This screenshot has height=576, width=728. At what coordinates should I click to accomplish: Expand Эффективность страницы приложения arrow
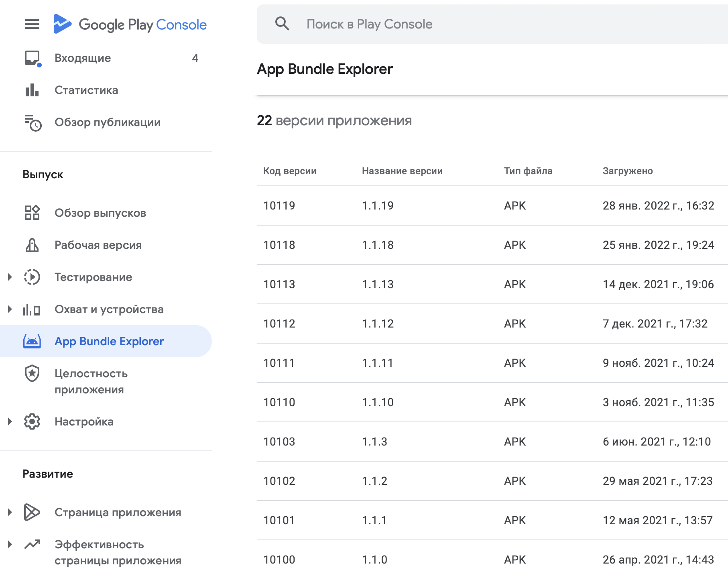coord(10,544)
